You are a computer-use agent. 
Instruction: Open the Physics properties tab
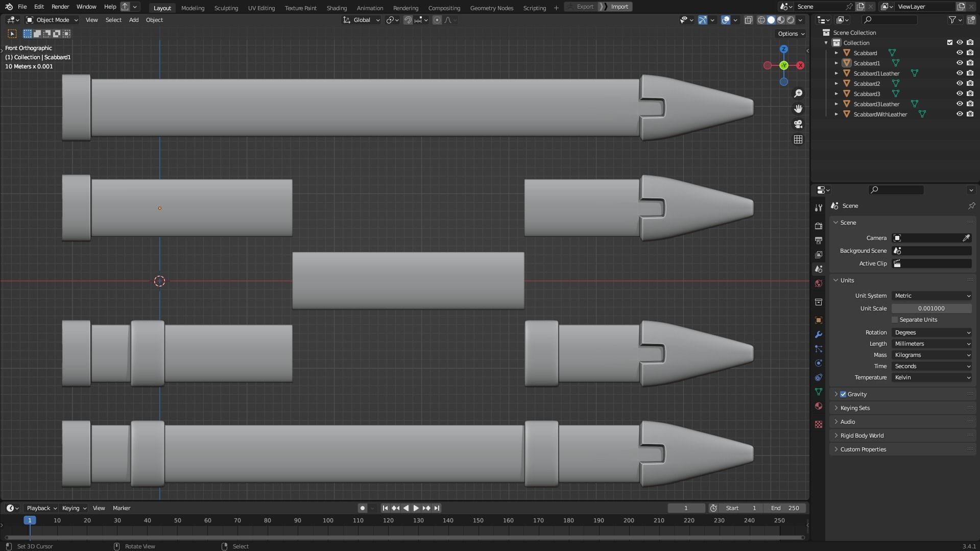tap(819, 363)
